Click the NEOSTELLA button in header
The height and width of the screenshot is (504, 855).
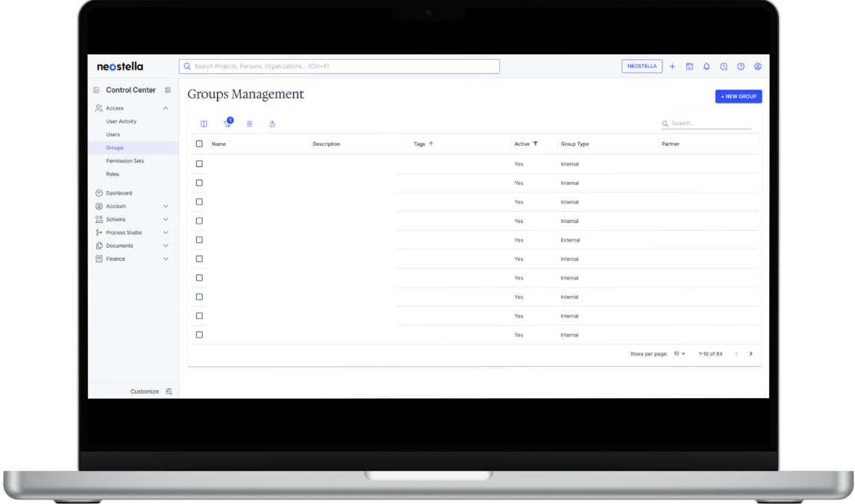pyautogui.click(x=642, y=66)
